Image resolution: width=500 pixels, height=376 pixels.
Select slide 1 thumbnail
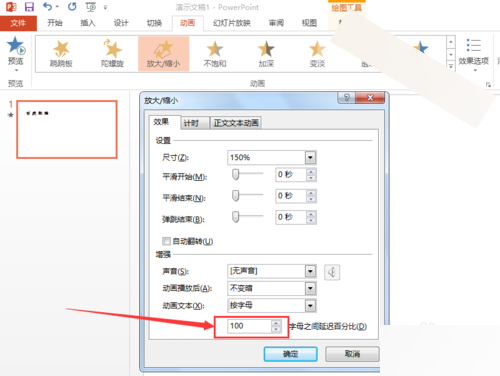[x=67, y=129]
